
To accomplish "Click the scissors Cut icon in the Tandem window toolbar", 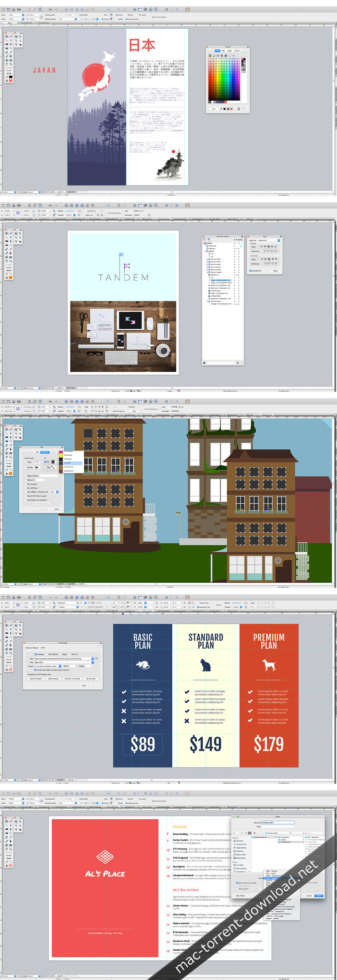I will tap(29, 205).
